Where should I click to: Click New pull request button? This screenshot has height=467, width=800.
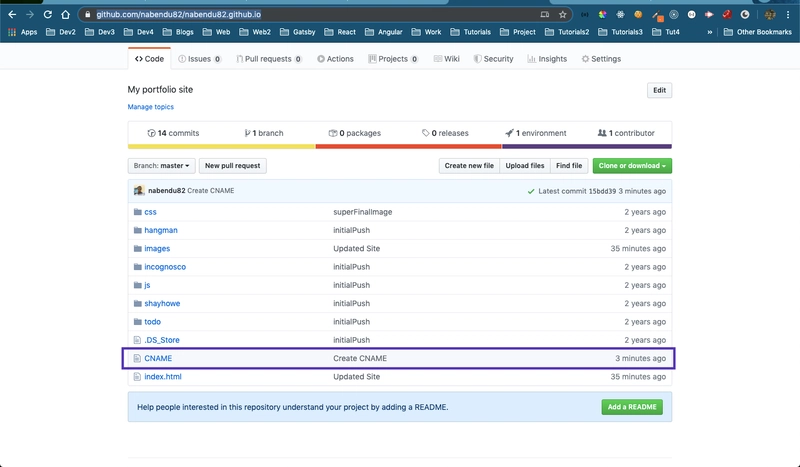tap(233, 166)
